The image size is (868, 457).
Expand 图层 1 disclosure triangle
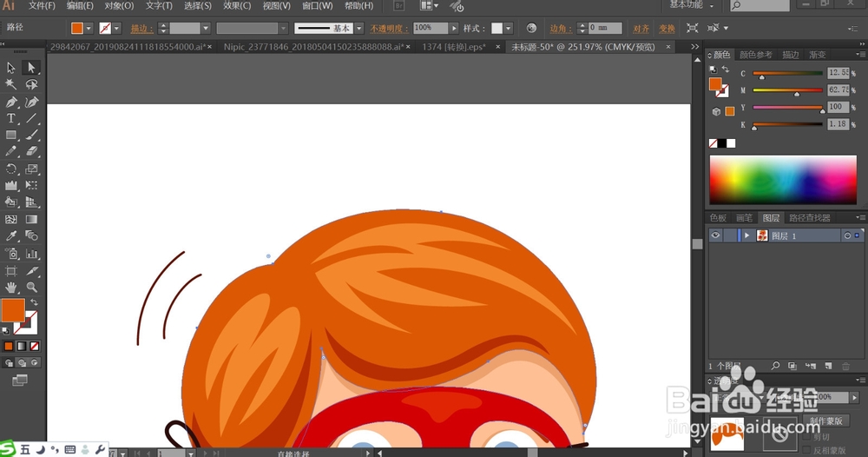click(x=746, y=235)
